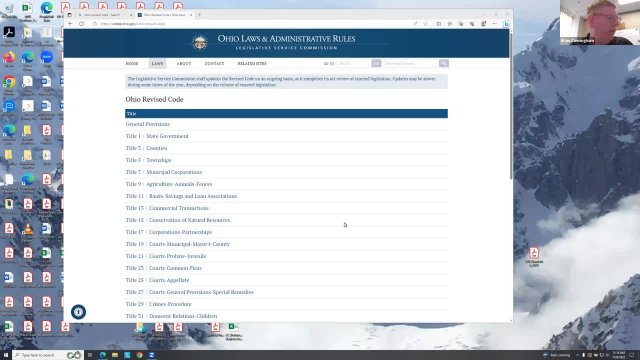Click in the Go To section field
The width and height of the screenshot is (640, 360).
coord(354,63)
